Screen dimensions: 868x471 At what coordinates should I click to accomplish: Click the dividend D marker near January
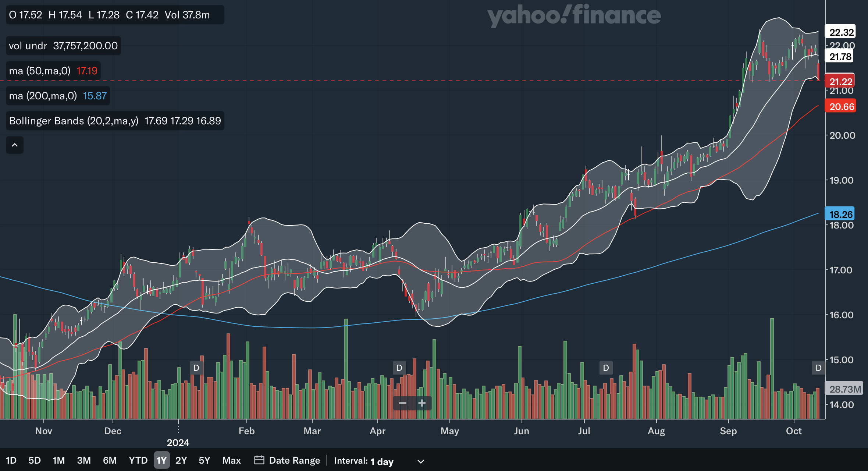tap(196, 368)
